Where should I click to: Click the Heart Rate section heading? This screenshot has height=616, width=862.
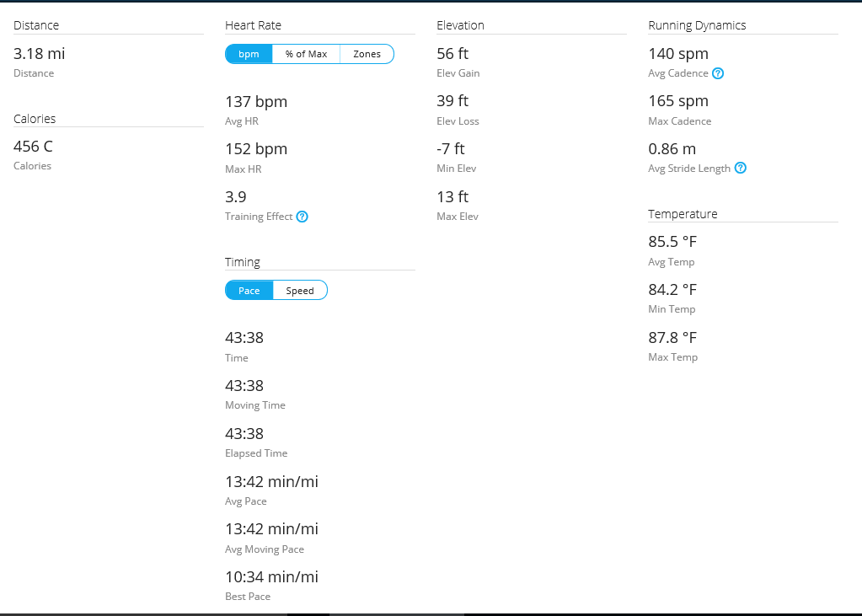click(x=253, y=25)
